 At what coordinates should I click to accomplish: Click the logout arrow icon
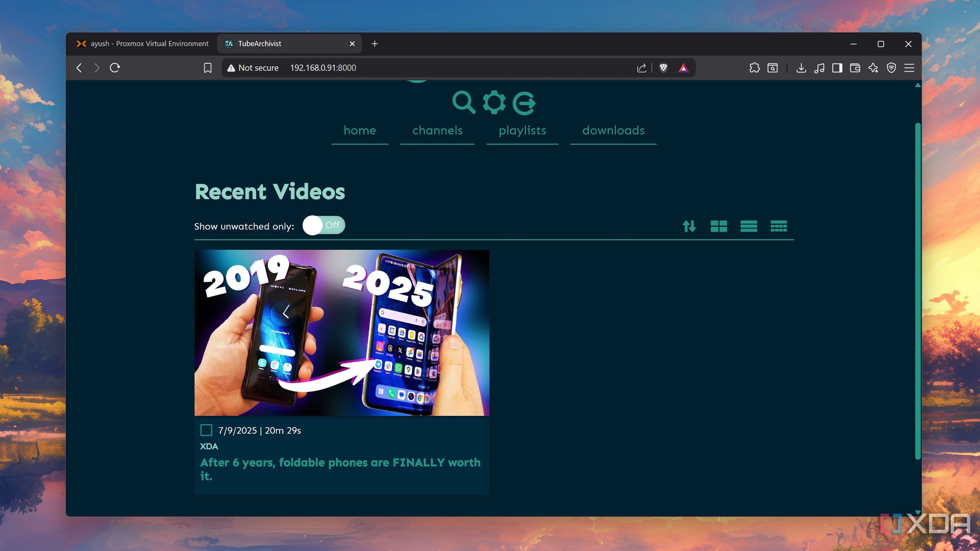[524, 103]
